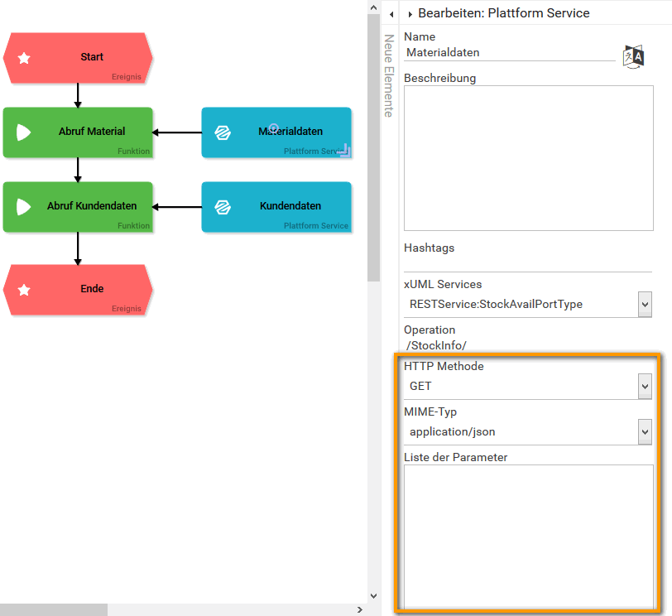Open the MIME-Typ dropdown

pyautogui.click(x=645, y=431)
